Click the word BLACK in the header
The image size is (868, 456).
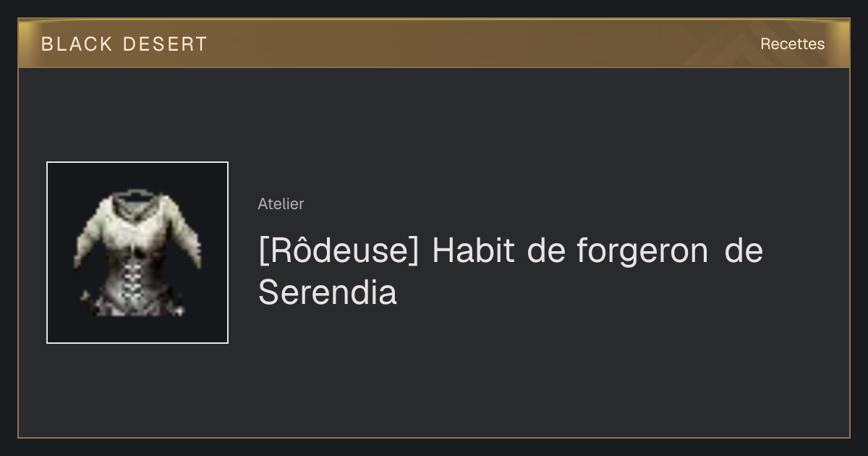(x=77, y=44)
